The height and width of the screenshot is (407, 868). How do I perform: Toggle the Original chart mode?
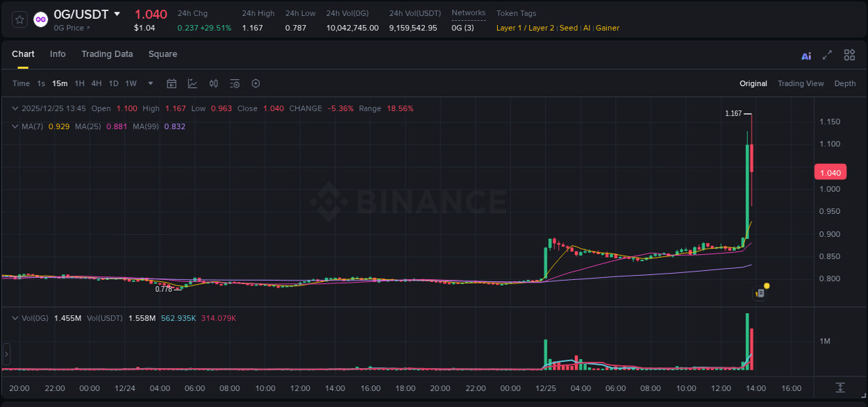pyautogui.click(x=753, y=83)
